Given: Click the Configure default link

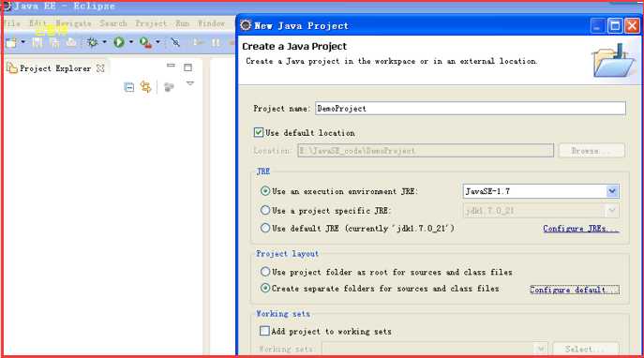Looking at the screenshot, I should 575,290.
